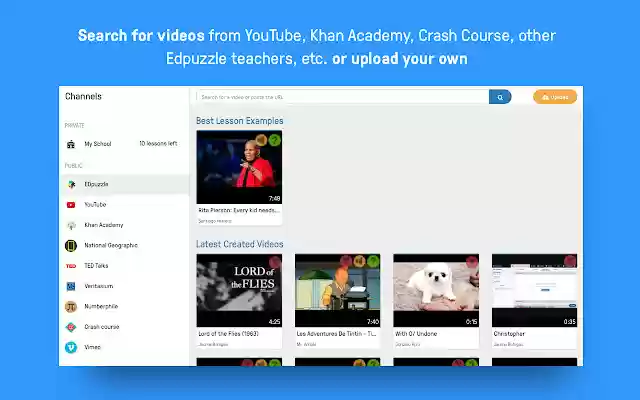Click the Khan Academy tree icon
Viewport: 640px width, 400px height.
pos(71,225)
